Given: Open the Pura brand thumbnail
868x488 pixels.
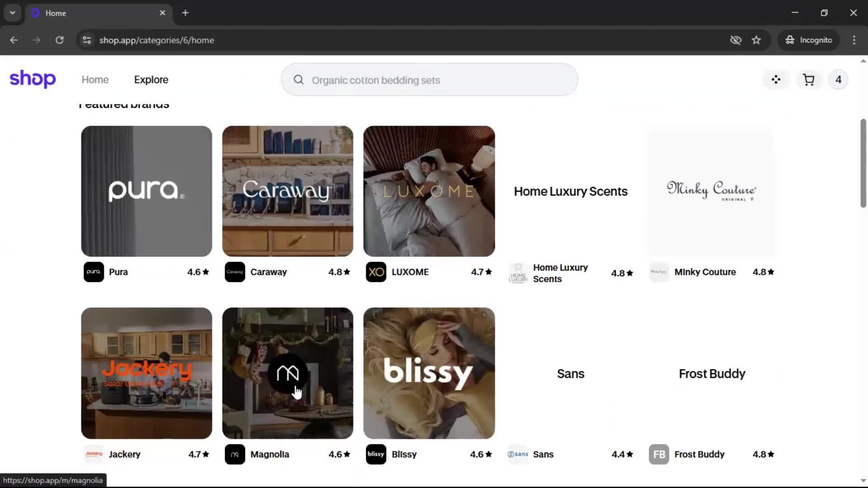Looking at the screenshot, I should coord(146,191).
